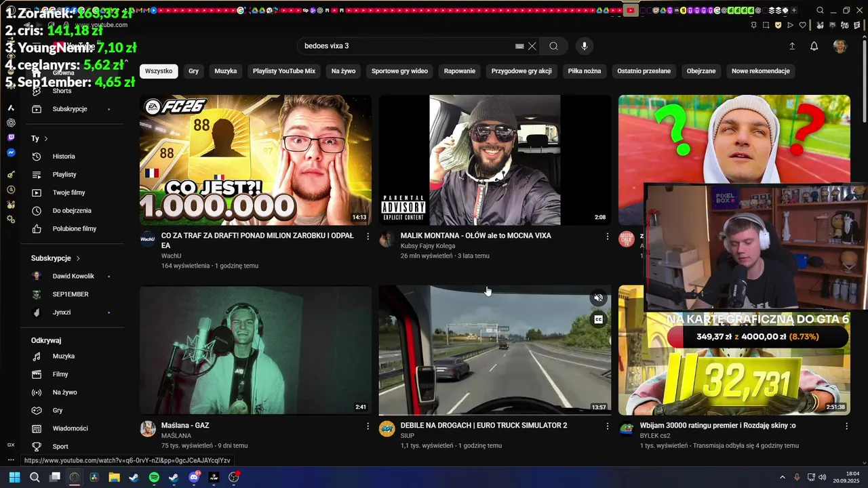Open Messenger icon in Opera sidebar
This screenshot has height=488, width=868.
point(11,153)
